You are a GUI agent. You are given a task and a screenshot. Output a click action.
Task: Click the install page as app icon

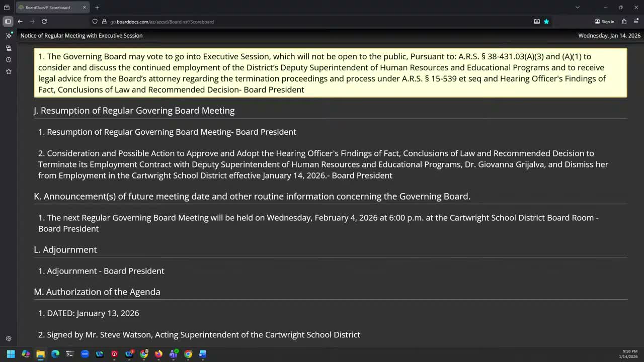537,22
